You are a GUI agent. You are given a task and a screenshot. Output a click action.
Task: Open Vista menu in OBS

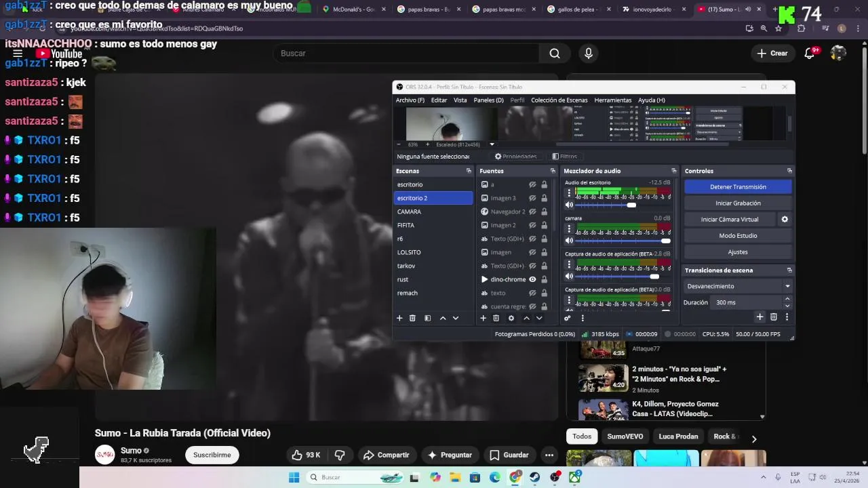[460, 100]
